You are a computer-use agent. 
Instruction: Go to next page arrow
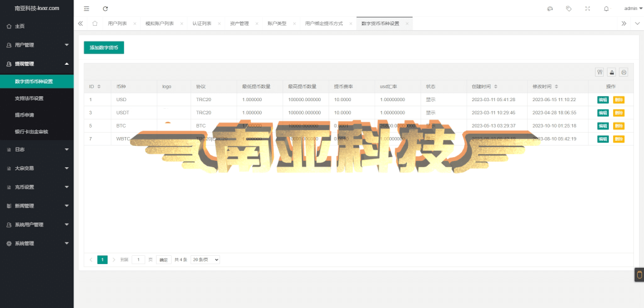[x=114, y=260]
